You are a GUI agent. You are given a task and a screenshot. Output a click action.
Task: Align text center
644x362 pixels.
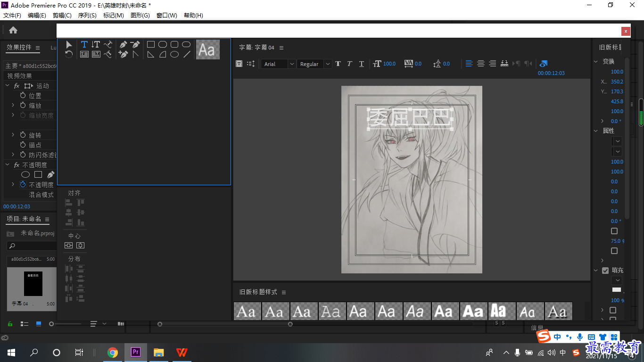coord(481,63)
